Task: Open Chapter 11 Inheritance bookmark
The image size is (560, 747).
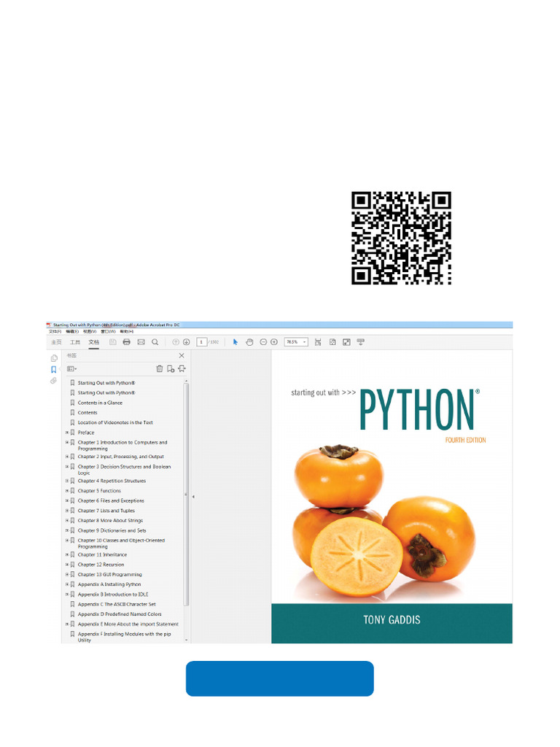Action: click(x=102, y=555)
